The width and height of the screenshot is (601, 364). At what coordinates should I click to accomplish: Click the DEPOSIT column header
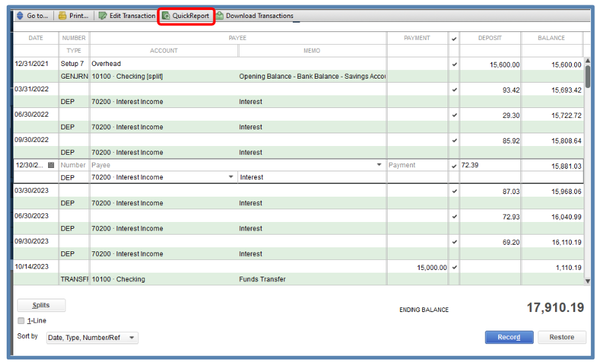490,38
